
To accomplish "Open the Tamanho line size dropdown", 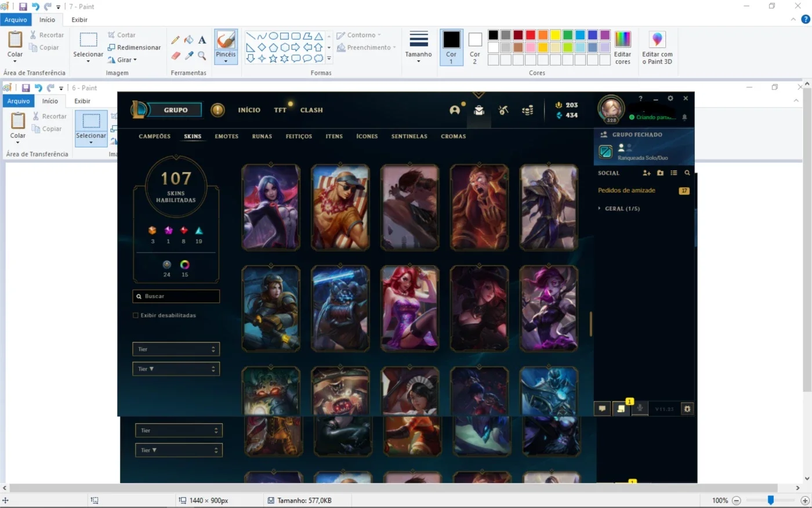I will 418,47.
